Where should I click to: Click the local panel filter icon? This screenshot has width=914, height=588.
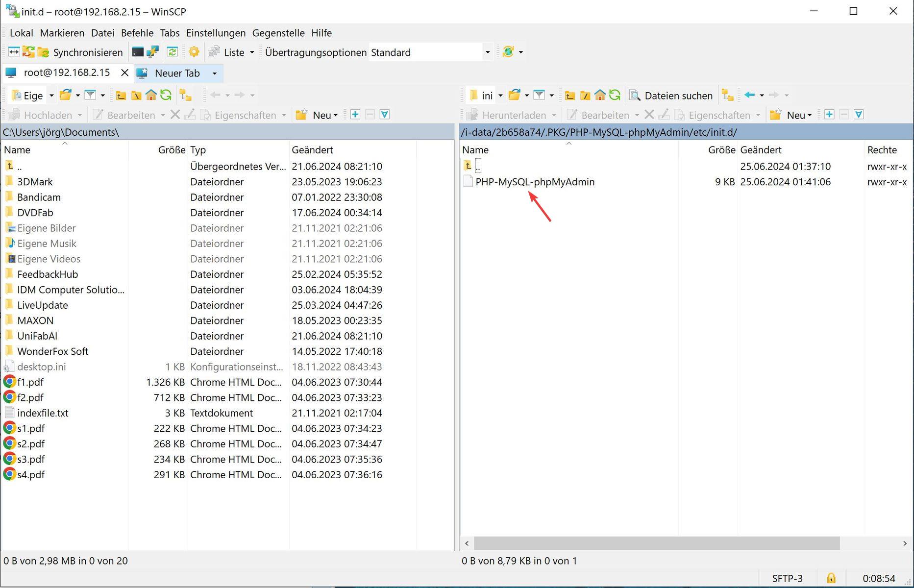[90, 95]
